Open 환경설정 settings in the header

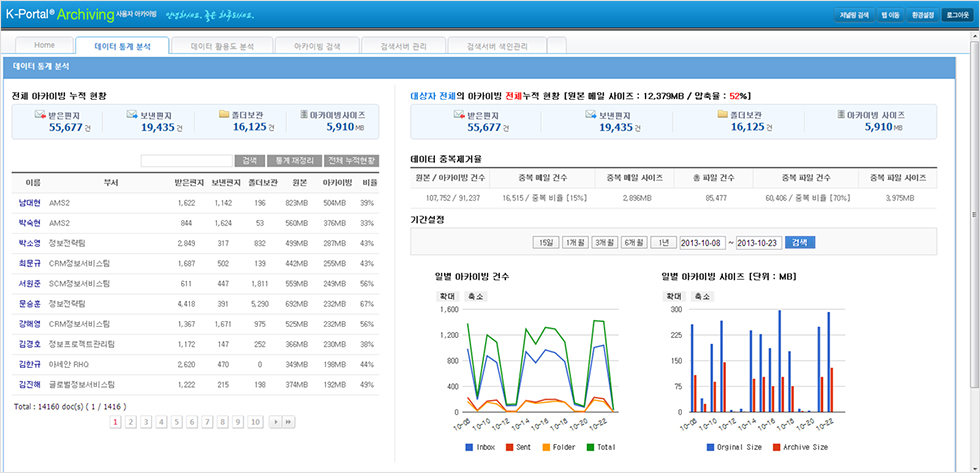click(x=922, y=15)
